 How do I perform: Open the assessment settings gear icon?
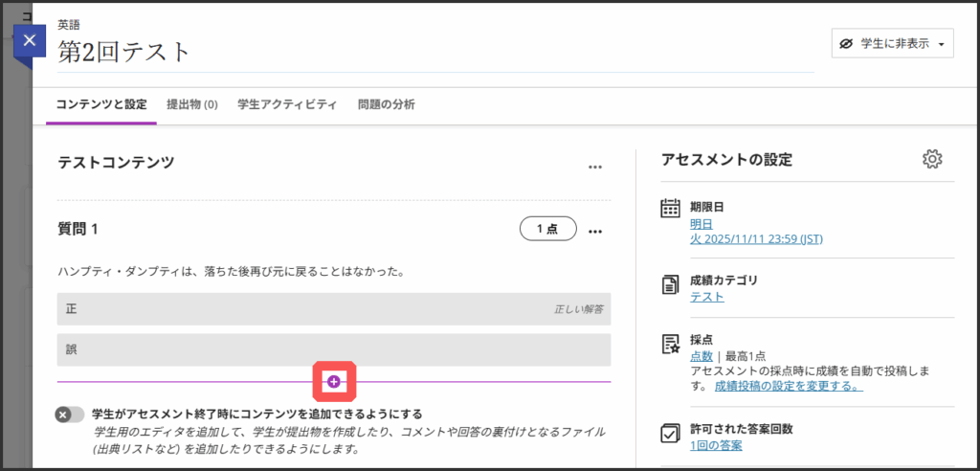931,159
